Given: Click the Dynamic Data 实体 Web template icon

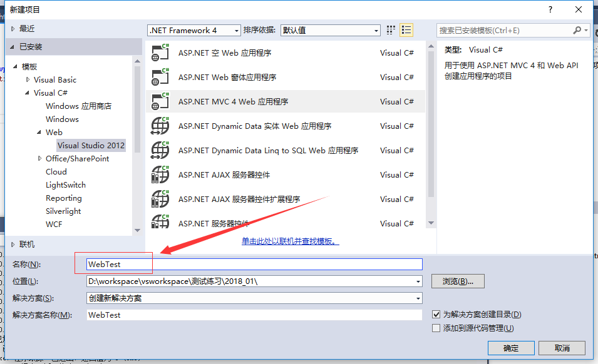Looking at the screenshot, I should [x=160, y=126].
